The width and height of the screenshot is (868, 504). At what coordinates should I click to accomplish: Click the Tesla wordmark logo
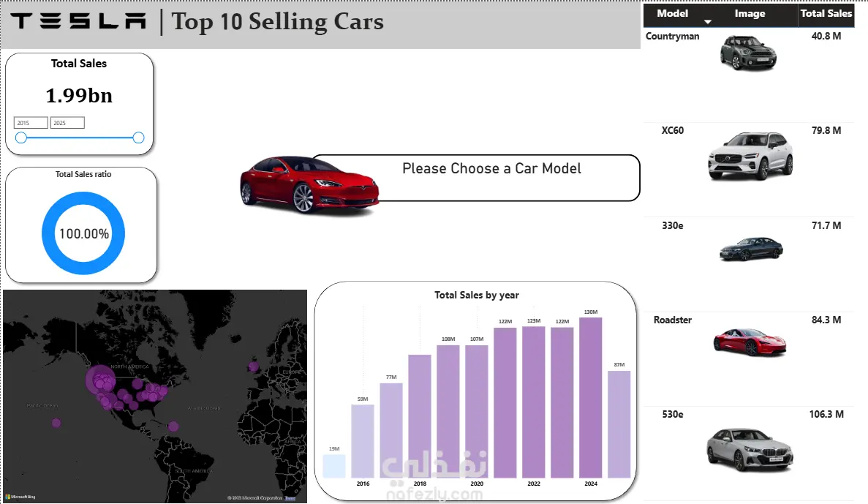click(x=78, y=21)
